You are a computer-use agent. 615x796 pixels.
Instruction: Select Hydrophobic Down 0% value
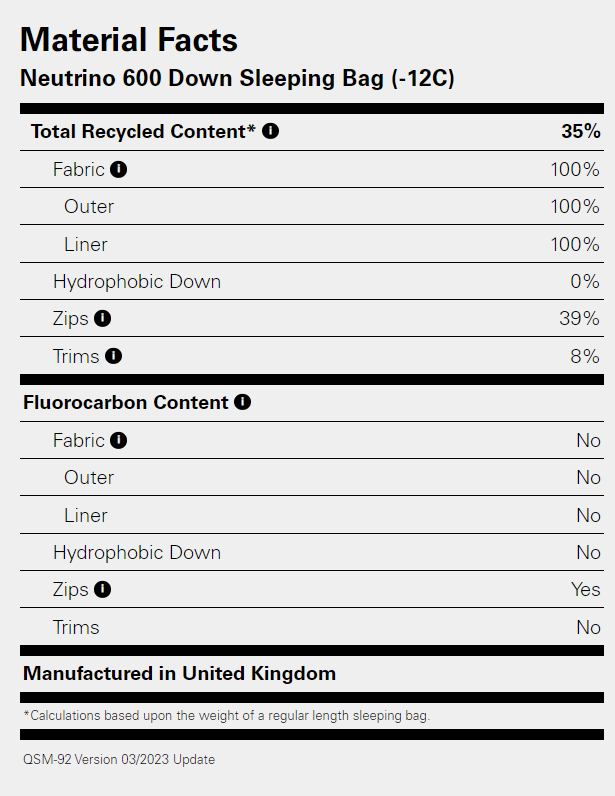pyautogui.click(x=585, y=282)
